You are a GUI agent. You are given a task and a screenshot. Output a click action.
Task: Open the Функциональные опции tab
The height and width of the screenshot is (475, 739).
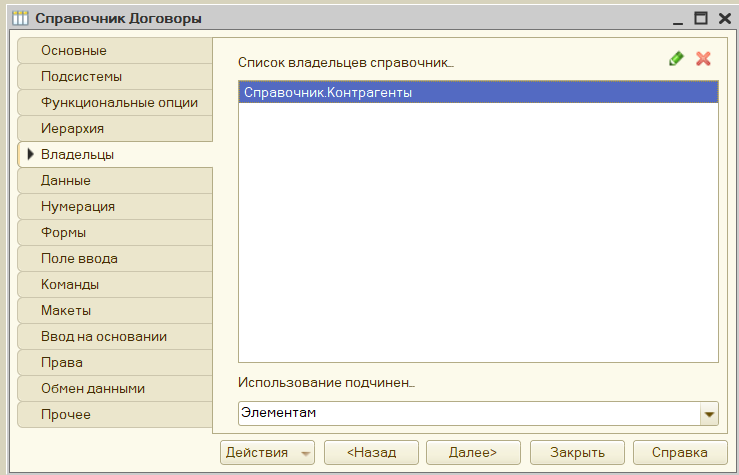tap(115, 102)
